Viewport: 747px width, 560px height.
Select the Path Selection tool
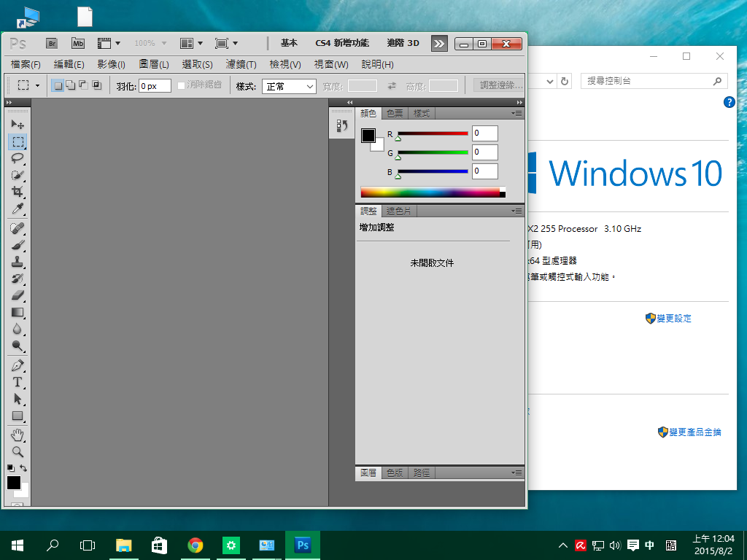pos(18,399)
